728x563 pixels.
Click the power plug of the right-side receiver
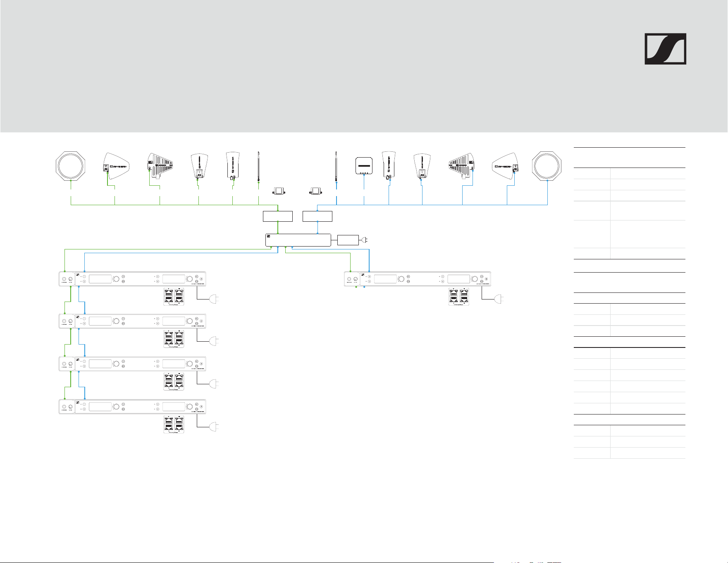(x=499, y=299)
